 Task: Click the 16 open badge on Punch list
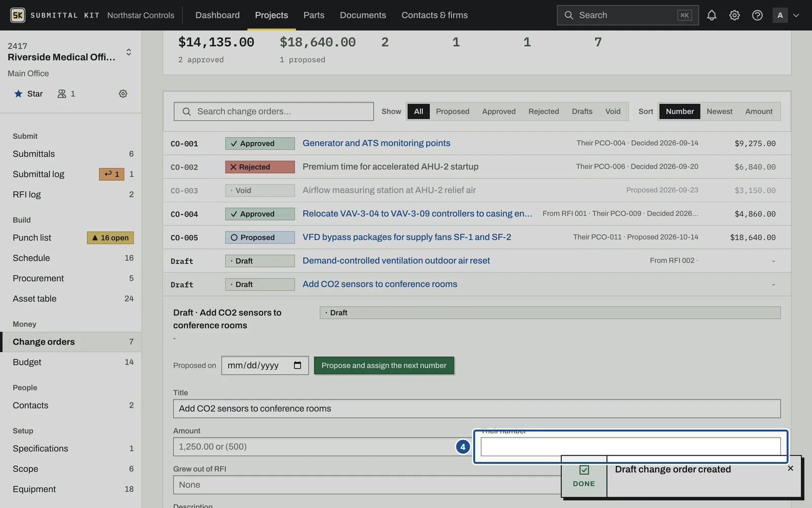(x=110, y=238)
